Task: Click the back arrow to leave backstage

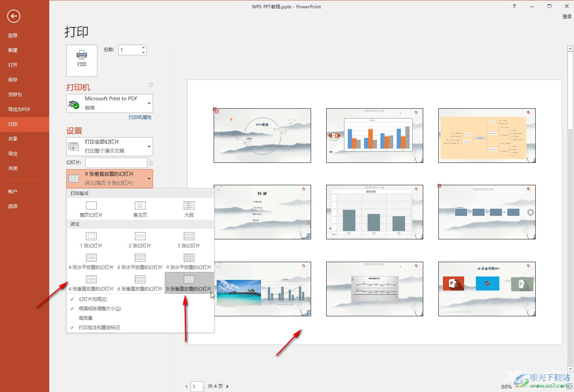Action: (14, 16)
